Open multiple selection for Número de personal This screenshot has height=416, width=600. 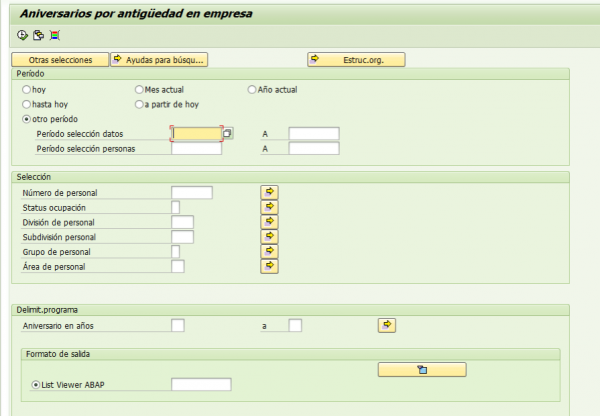pos(269,192)
